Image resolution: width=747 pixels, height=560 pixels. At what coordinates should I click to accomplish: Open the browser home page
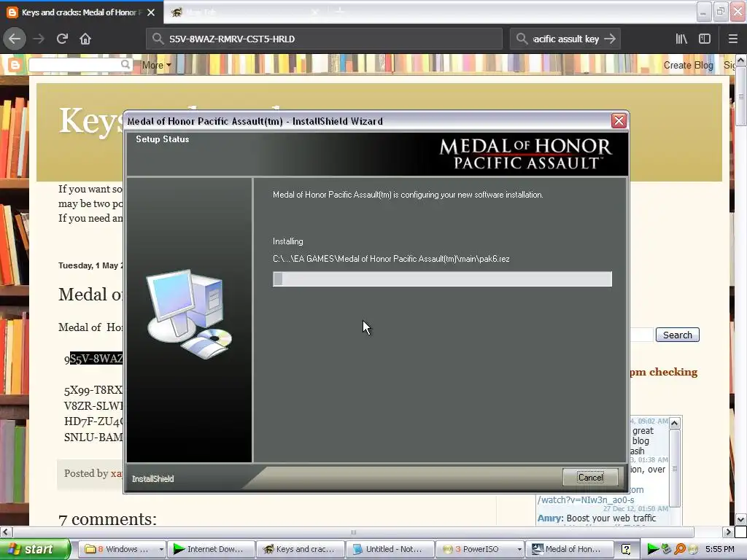click(x=85, y=39)
